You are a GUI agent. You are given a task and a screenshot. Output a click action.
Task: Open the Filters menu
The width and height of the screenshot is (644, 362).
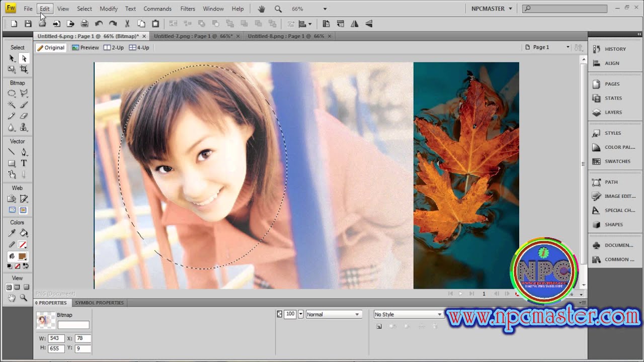(x=188, y=9)
